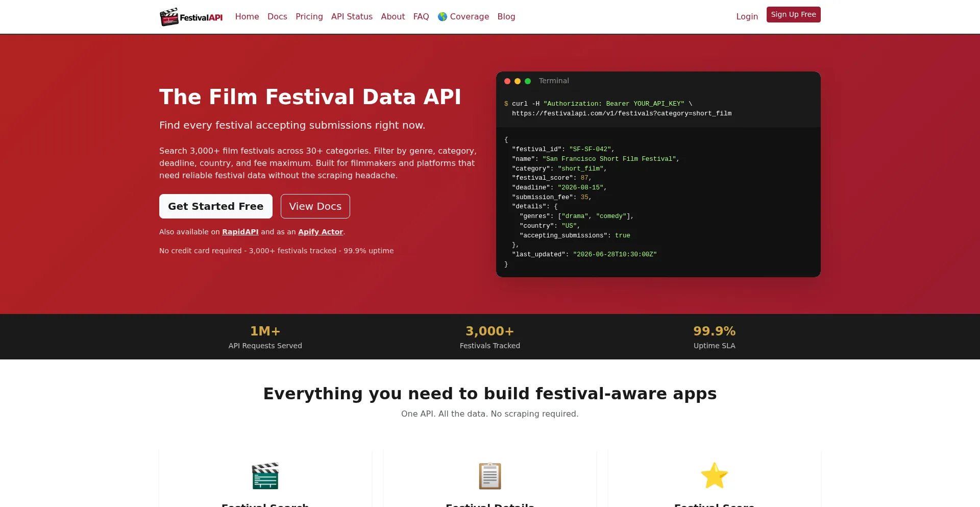The image size is (980, 507).
Task: Click the festivalapi.com/v1/festivals URL line
Action: click(622, 113)
